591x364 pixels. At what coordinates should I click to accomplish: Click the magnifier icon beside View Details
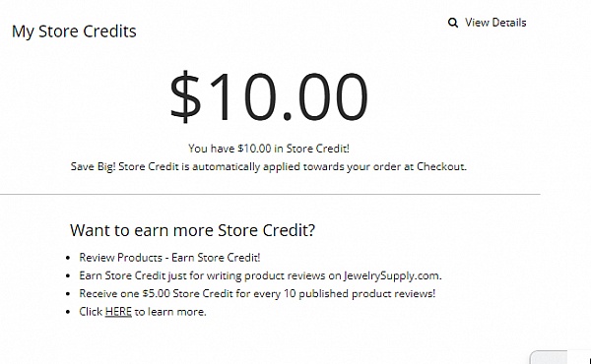453,23
